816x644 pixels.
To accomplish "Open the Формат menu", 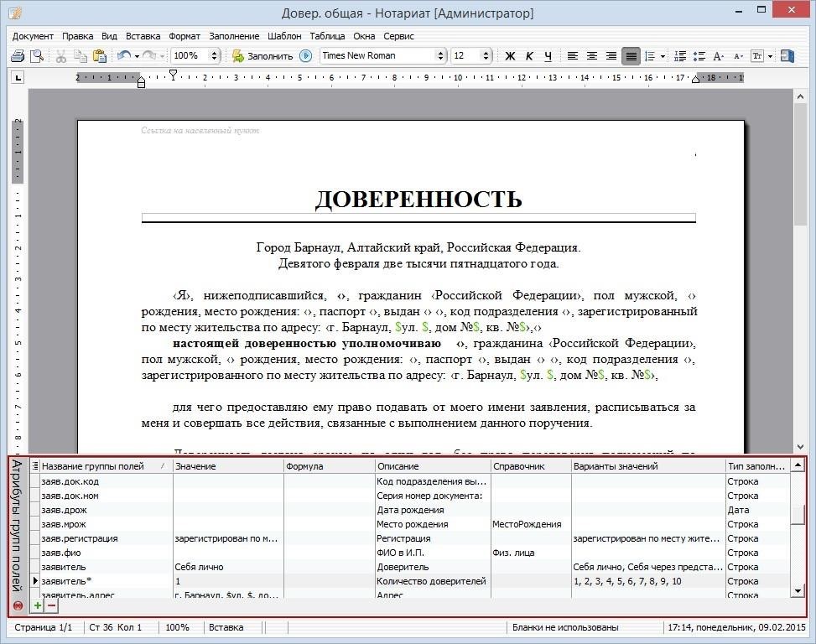I will click(185, 36).
